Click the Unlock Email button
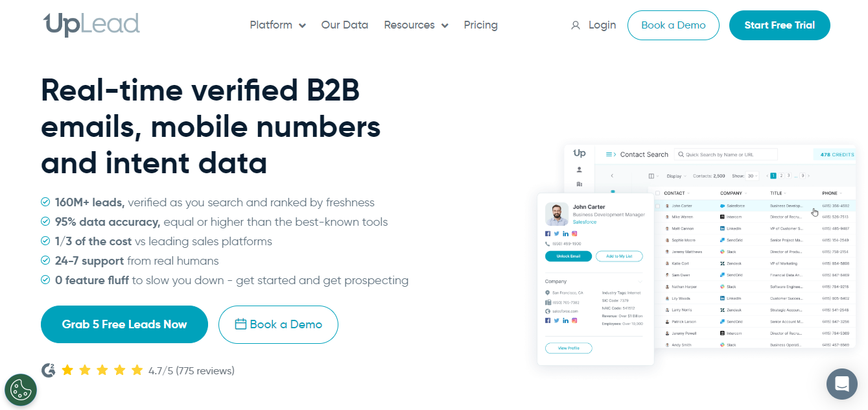868x410 pixels. 568,256
